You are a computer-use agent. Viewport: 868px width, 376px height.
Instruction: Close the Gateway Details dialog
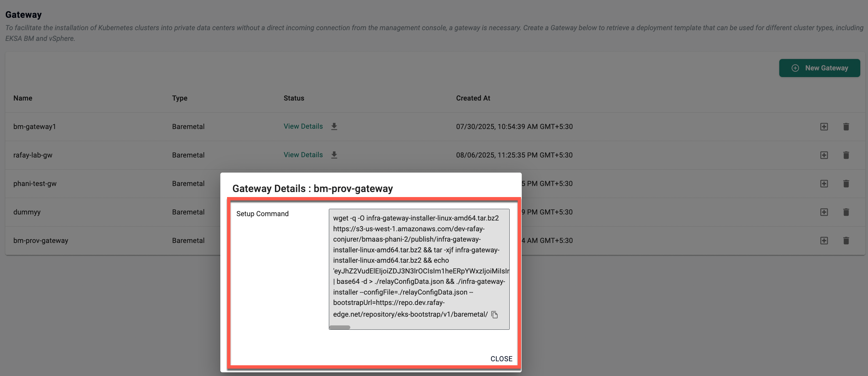[501, 359]
